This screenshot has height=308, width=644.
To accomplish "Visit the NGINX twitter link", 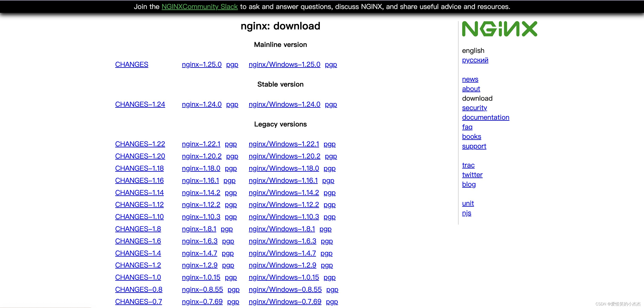I will click(x=472, y=175).
